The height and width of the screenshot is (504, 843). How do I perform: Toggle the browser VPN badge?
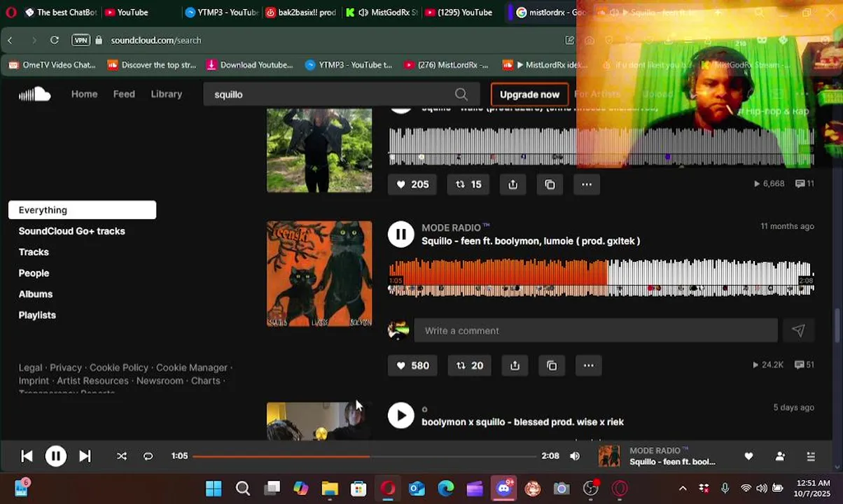tap(81, 40)
